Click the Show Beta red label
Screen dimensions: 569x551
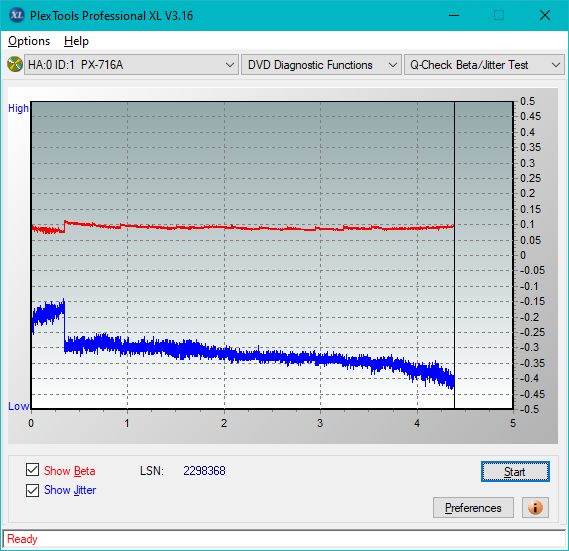70,471
